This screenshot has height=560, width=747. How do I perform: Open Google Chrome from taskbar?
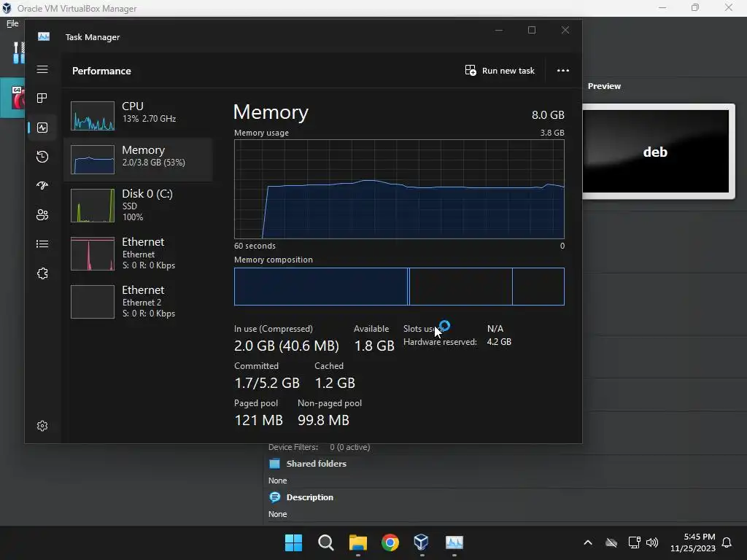[x=390, y=542]
